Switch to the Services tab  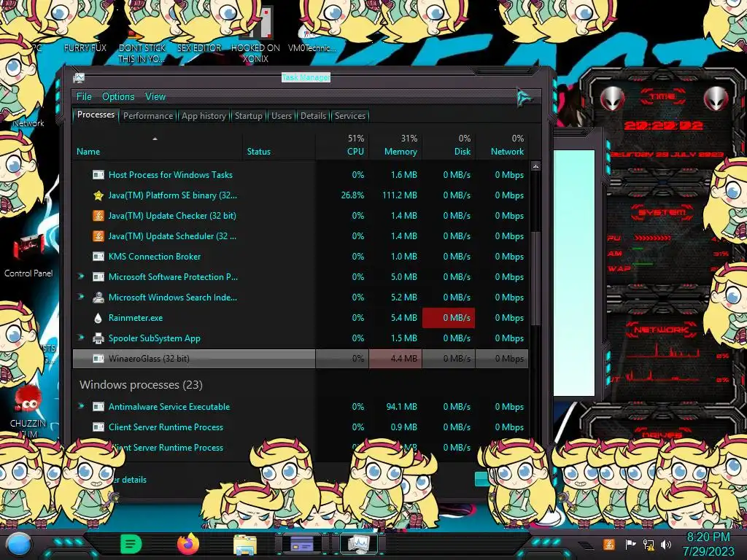click(349, 116)
